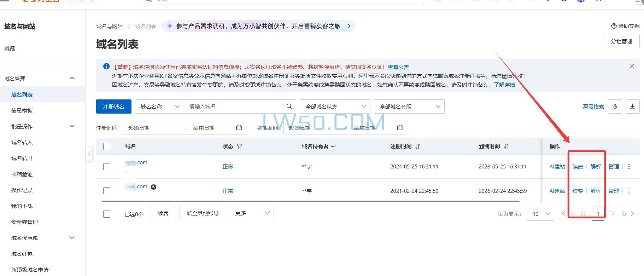Sort by expiration time arrows

tap(506, 146)
